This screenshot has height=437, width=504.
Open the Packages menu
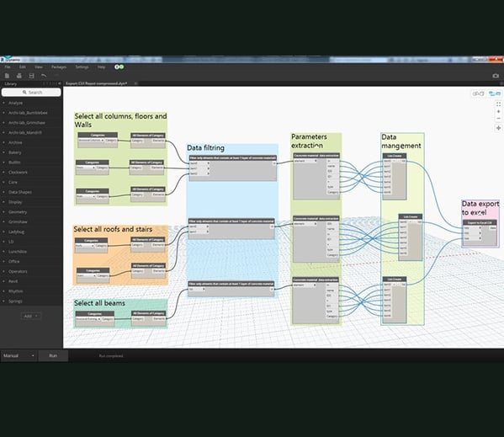59,67
